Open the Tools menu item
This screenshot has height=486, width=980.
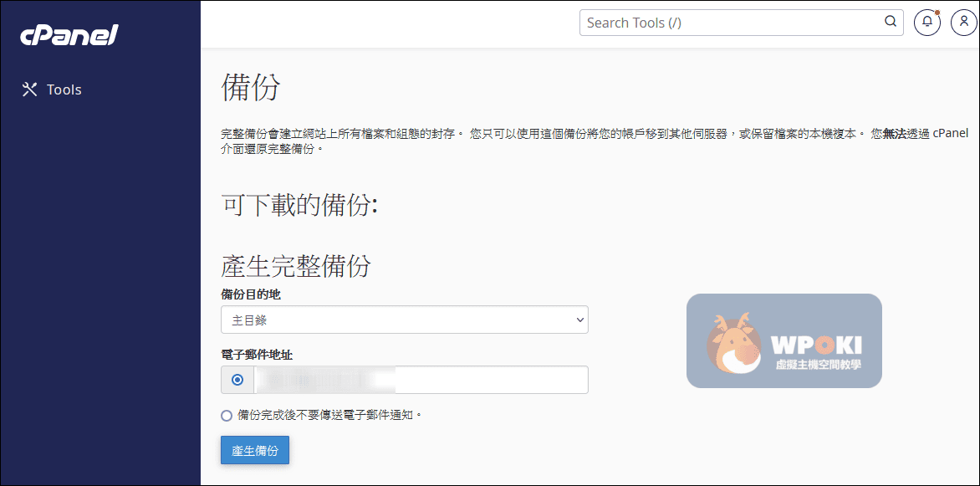click(64, 90)
